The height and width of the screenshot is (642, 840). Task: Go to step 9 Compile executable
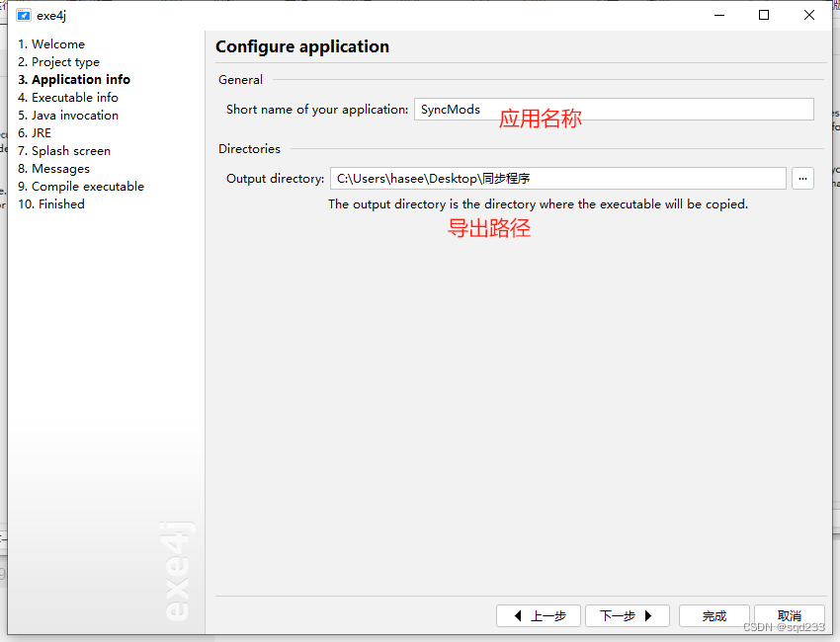81,187
